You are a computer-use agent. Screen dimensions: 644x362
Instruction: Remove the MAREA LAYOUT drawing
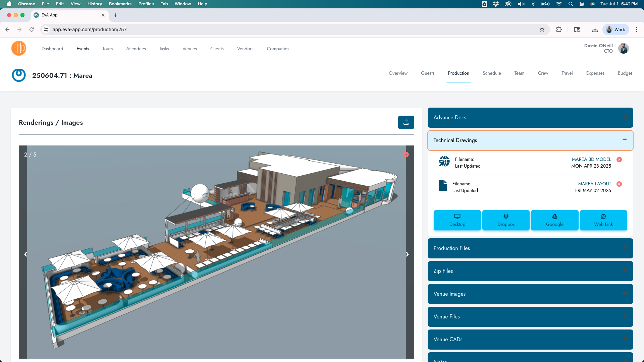619,184
